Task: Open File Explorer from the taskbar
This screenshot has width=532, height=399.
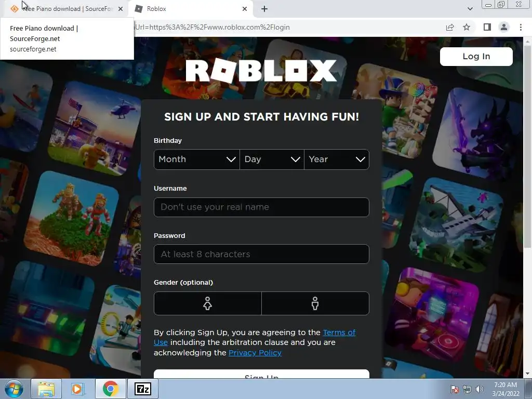Action: (46, 389)
